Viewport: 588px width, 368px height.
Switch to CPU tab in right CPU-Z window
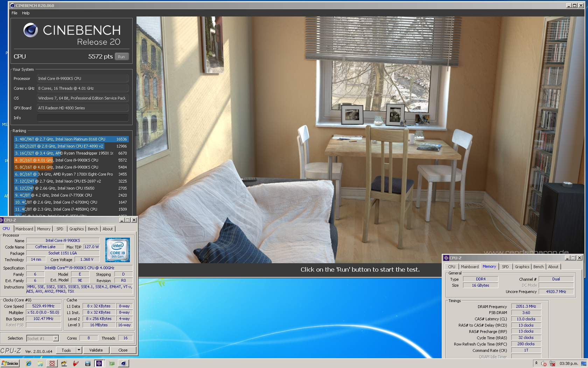tap(452, 267)
